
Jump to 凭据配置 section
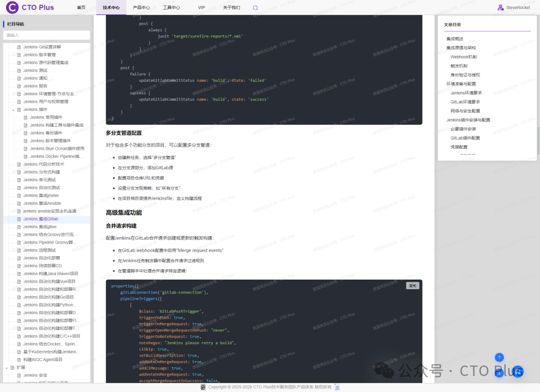tap(458, 147)
